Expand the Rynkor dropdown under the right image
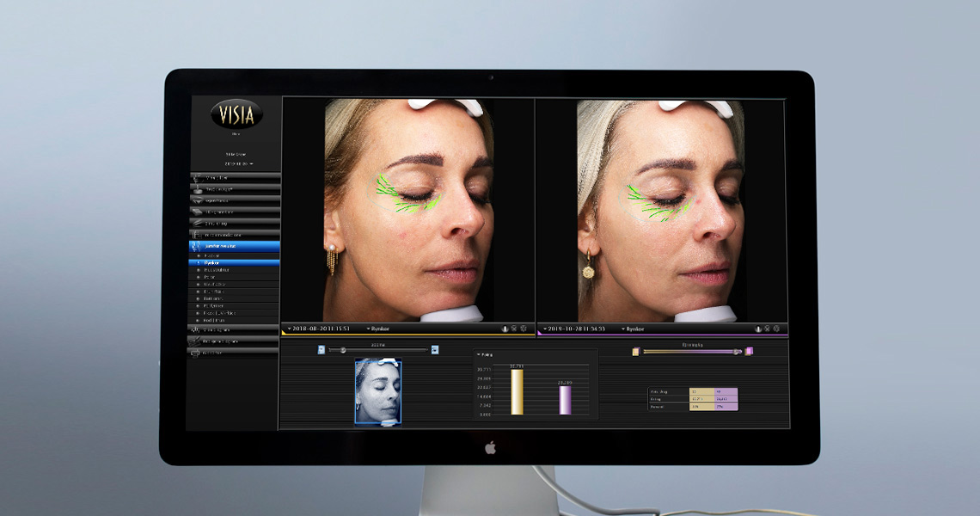Viewport: 980px width, 516px height. [633, 329]
